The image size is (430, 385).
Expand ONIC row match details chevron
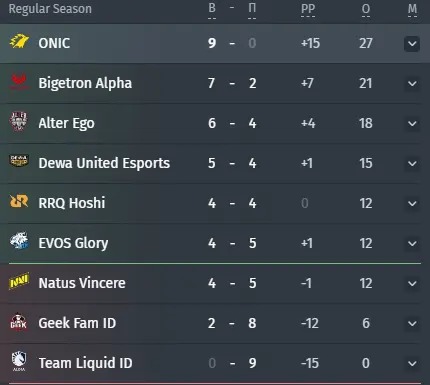click(412, 44)
